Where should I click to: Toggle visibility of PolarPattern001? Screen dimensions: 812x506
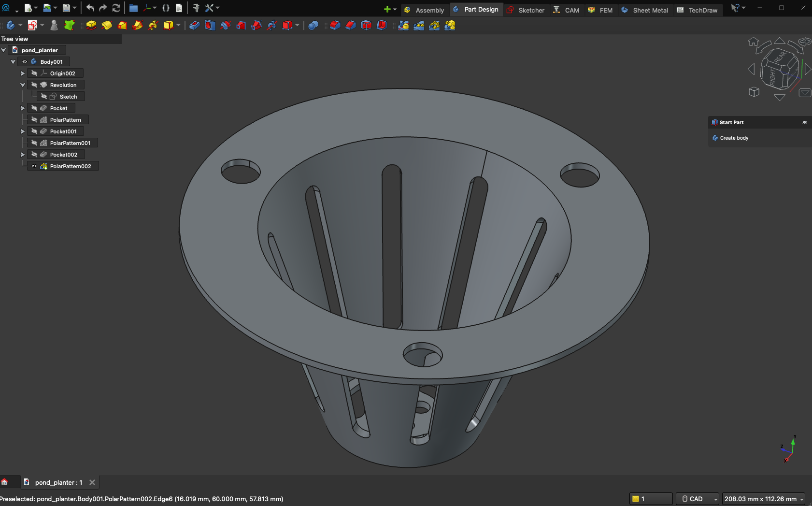point(34,143)
